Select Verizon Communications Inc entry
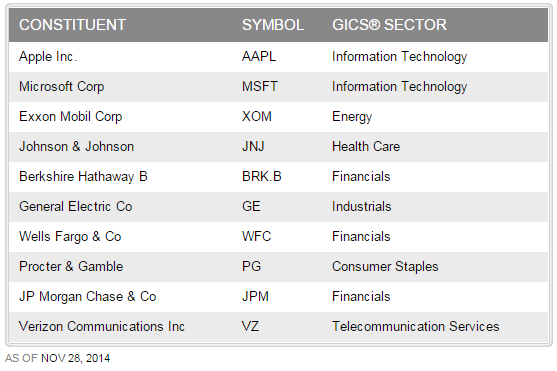 [102, 327]
